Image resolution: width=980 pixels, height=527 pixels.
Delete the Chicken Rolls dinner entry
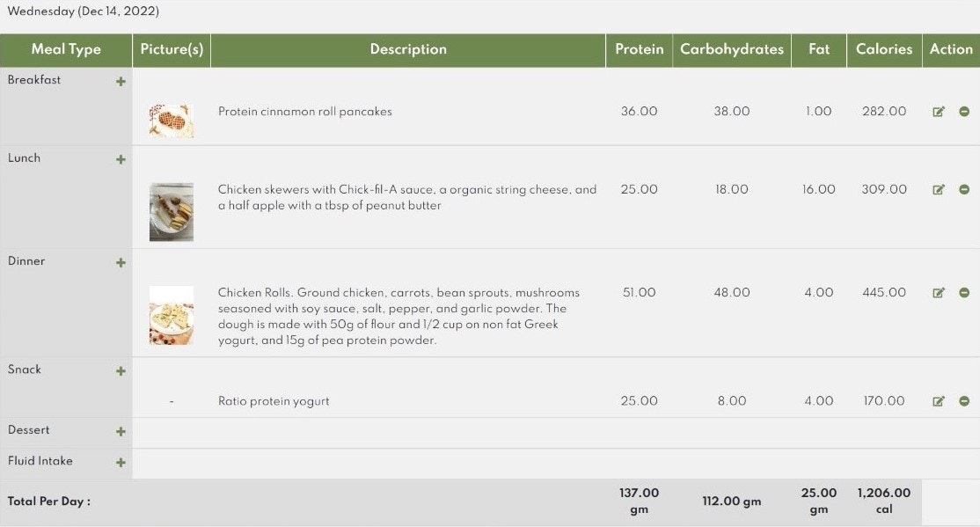pos(964,293)
